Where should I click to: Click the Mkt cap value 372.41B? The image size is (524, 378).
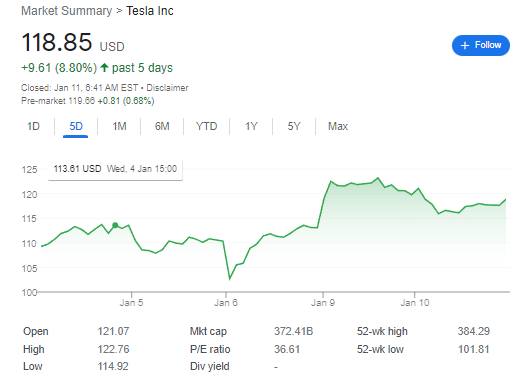[x=293, y=331]
